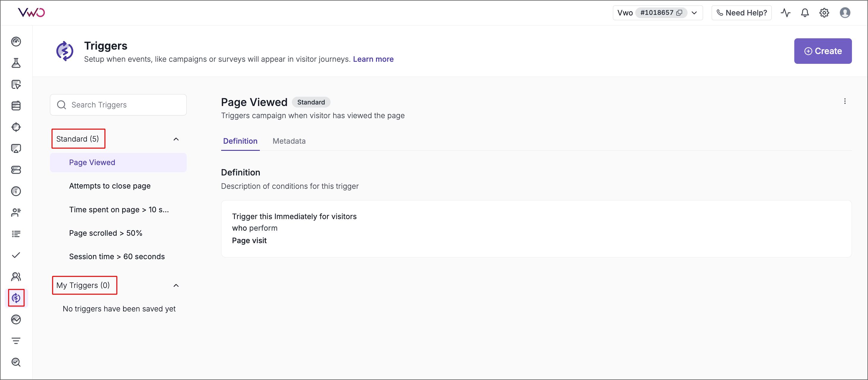The height and width of the screenshot is (380, 868).
Task: Select the Triggers icon in sidebar
Action: 16,298
